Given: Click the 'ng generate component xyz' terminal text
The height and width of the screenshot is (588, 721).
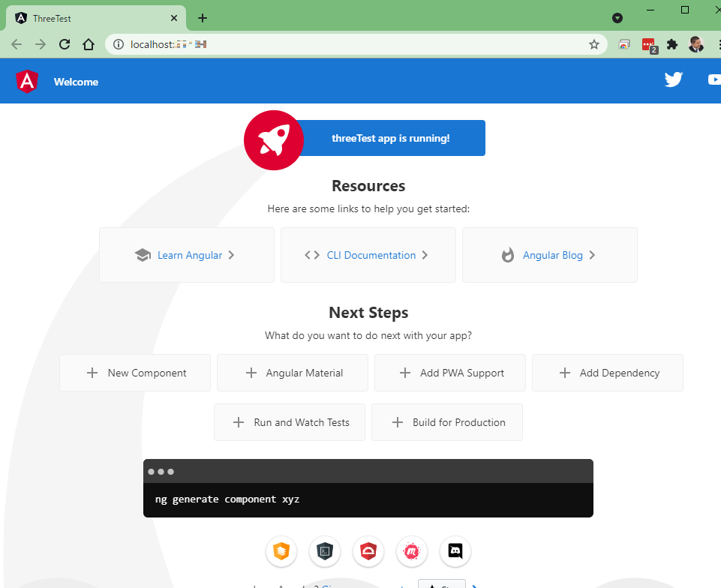Looking at the screenshot, I should 227,499.
